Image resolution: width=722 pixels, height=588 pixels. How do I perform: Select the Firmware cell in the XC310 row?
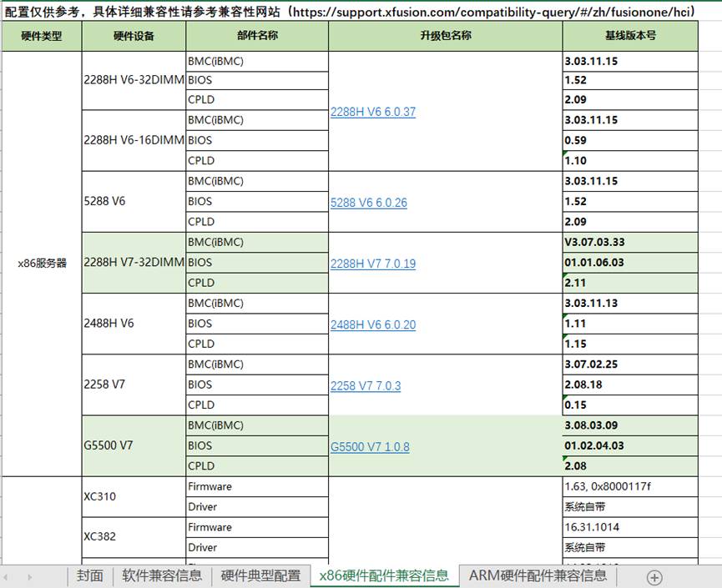tap(257, 486)
